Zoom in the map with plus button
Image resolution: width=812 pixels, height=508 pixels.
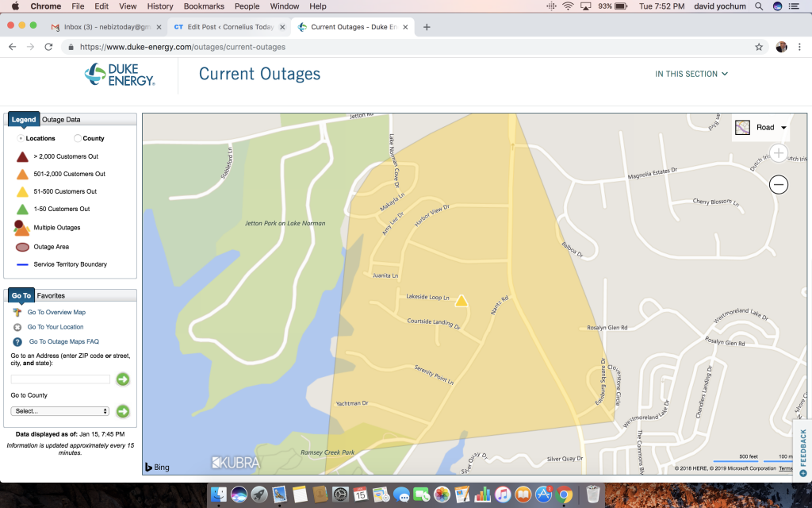point(779,153)
